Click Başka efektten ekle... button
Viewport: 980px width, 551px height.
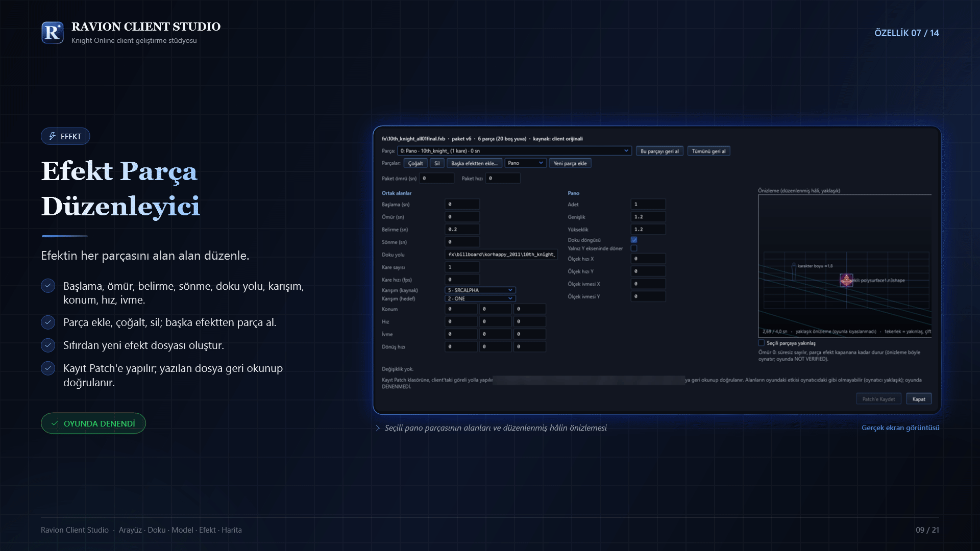[474, 163]
